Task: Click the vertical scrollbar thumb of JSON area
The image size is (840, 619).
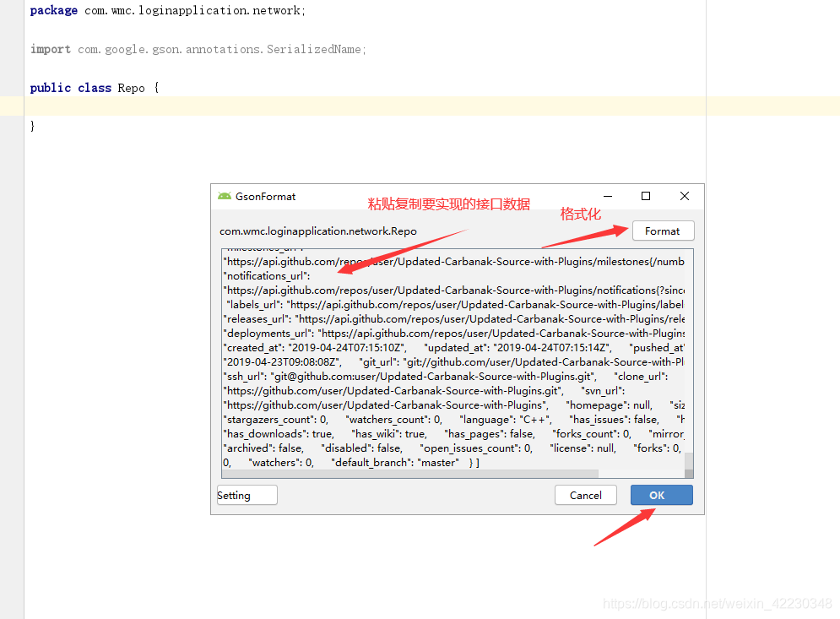Action: pos(689,461)
